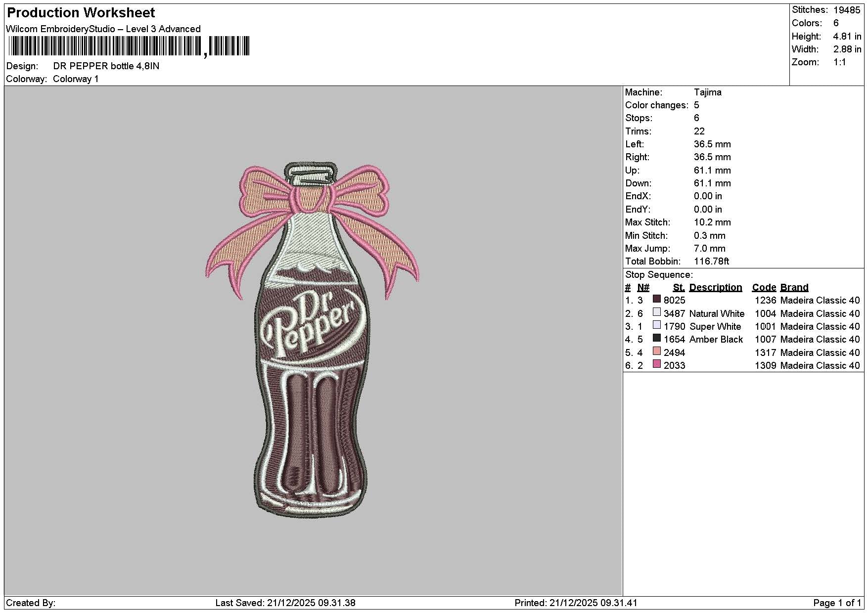Click the design name DR PEPPER bottle 4,8IN
The image size is (868, 613).
pos(106,66)
